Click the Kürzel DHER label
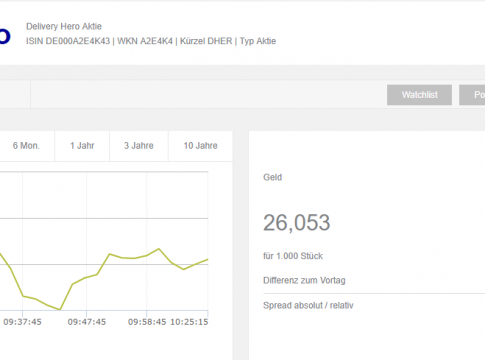Image resolution: width=485 pixels, height=360 pixels. point(206,41)
